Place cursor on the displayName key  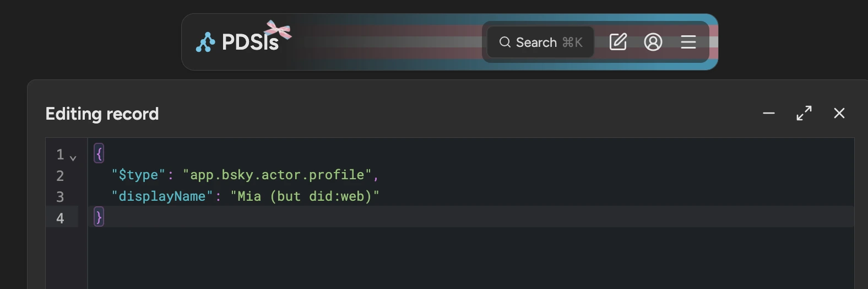pos(162,196)
